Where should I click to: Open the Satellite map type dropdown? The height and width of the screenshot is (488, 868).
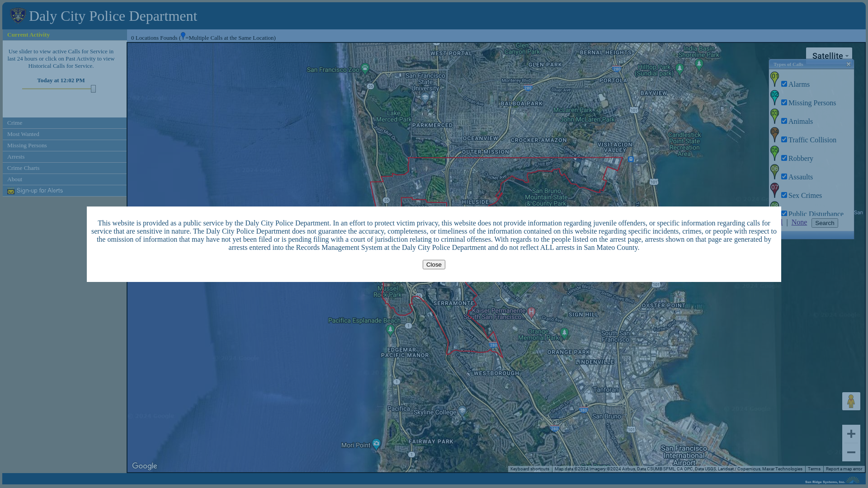pos(829,56)
